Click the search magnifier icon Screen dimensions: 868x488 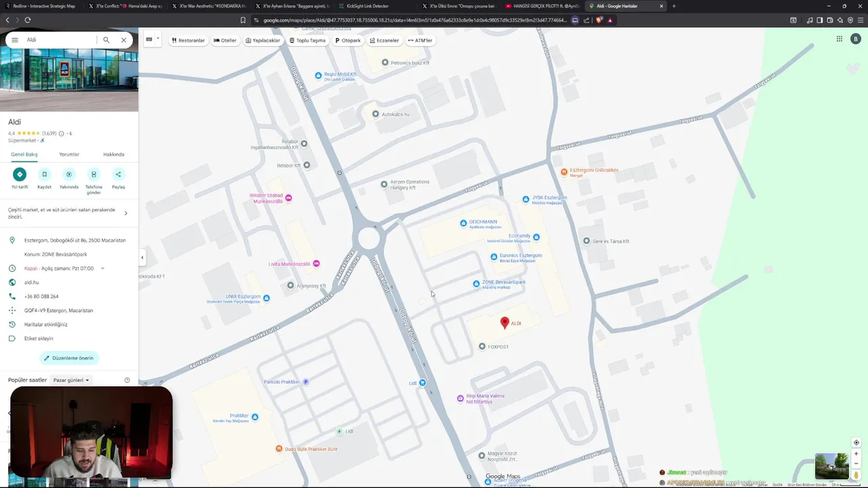[106, 40]
